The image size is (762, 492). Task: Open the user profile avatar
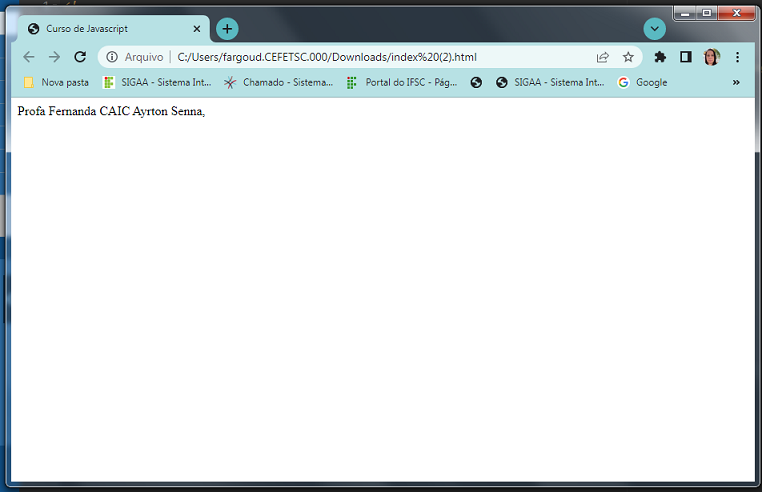pos(711,57)
